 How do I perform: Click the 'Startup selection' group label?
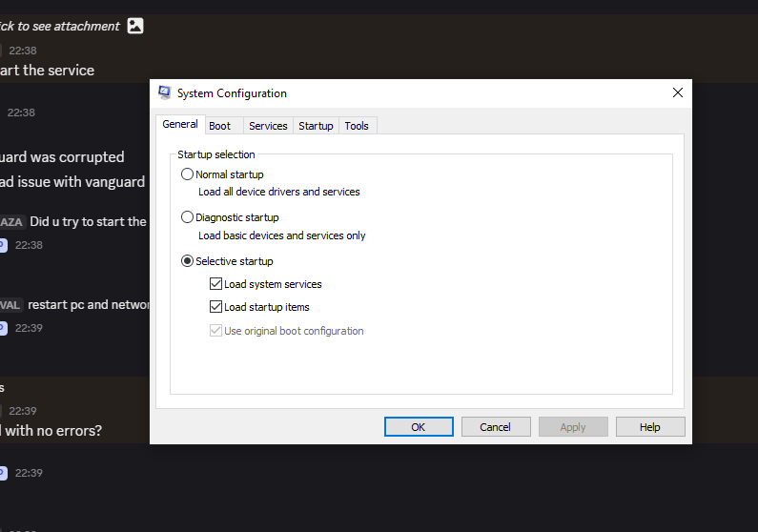216,154
